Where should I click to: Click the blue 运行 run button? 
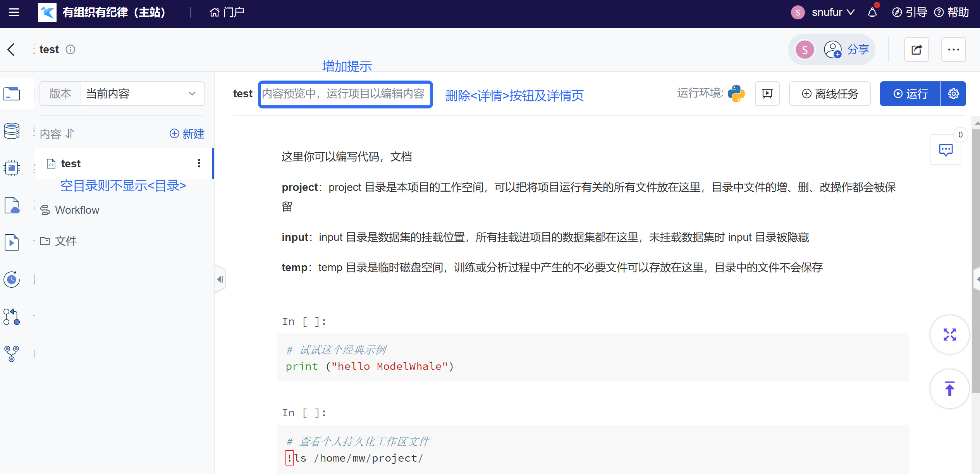[910, 94]
